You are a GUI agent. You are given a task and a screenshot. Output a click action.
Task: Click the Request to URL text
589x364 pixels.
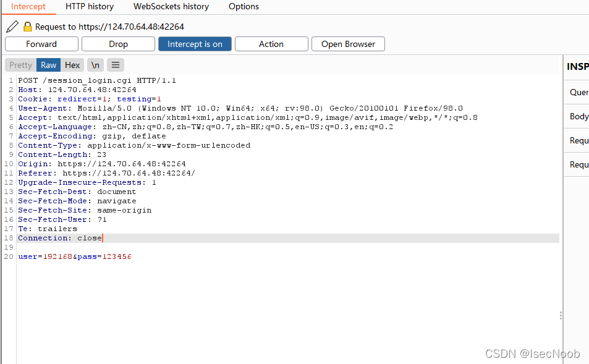(x=109, y=27)
